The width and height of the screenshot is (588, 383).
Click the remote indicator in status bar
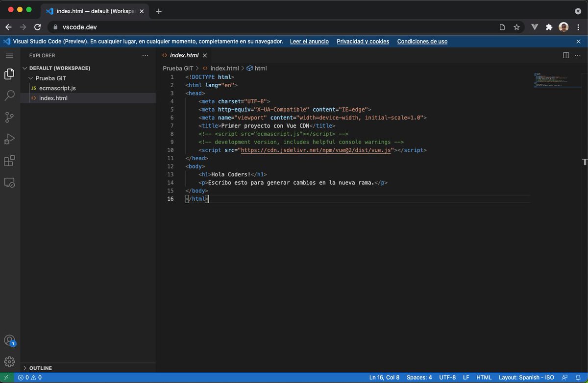(7, 378)
